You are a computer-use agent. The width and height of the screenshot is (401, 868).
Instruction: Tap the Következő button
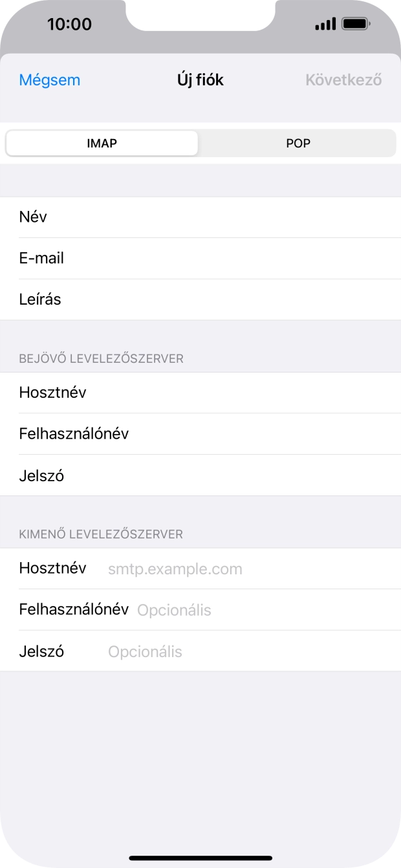tap(342, 80)
